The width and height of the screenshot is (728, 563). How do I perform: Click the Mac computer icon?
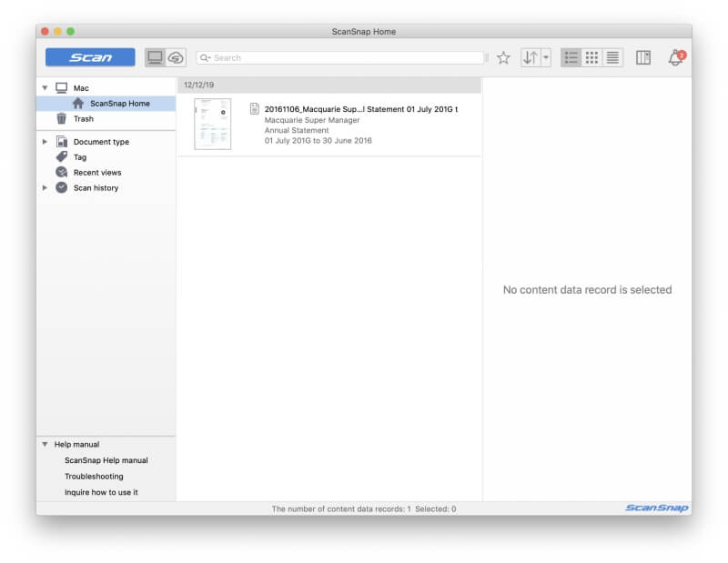point(61,87)
